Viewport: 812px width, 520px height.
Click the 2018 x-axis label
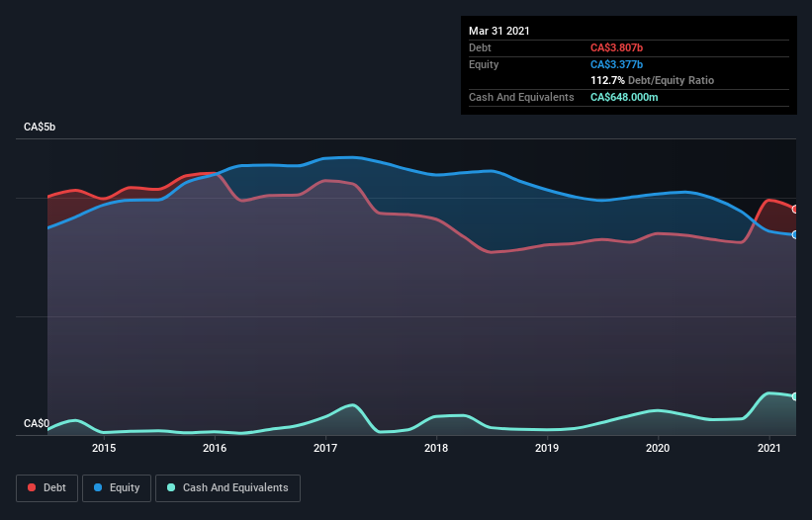[436, 448]
